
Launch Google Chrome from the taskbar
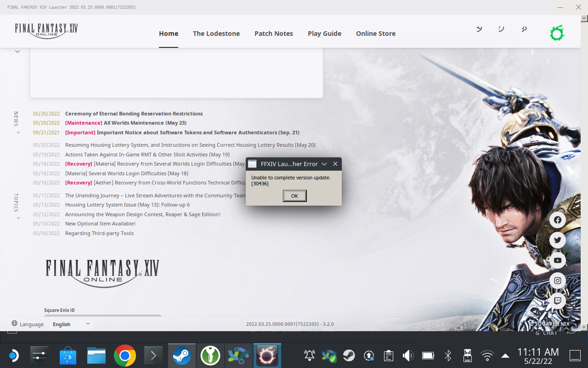click(x=125, y=356)
